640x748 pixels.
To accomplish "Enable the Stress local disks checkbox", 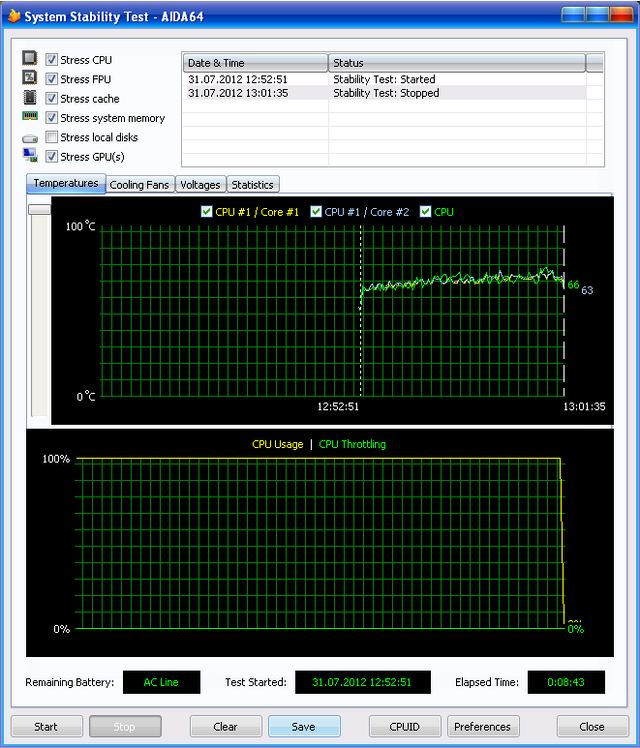I will pyautogui.click(x=52, y=137).
